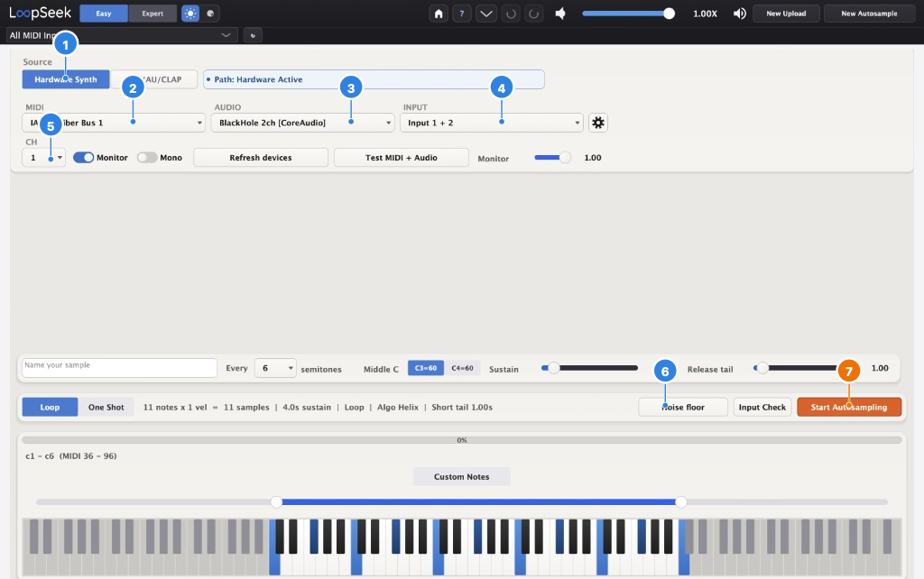
Task: Click the low-volume speaker icon
Action: 560,14
